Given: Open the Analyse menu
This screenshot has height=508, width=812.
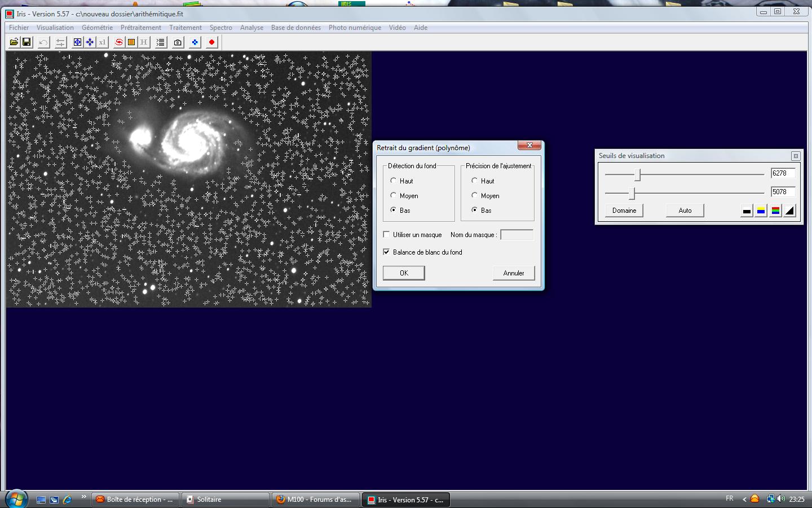Looking at the screenshot, I should (x=252, y=27).
